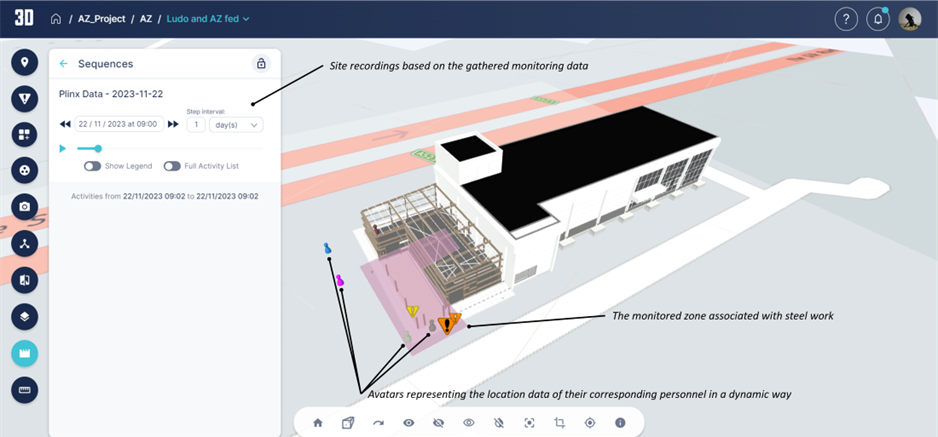Click the Plinx Data - 2023-11-22 title
This screenshot has width=938, height=437.
coord(111,94)
